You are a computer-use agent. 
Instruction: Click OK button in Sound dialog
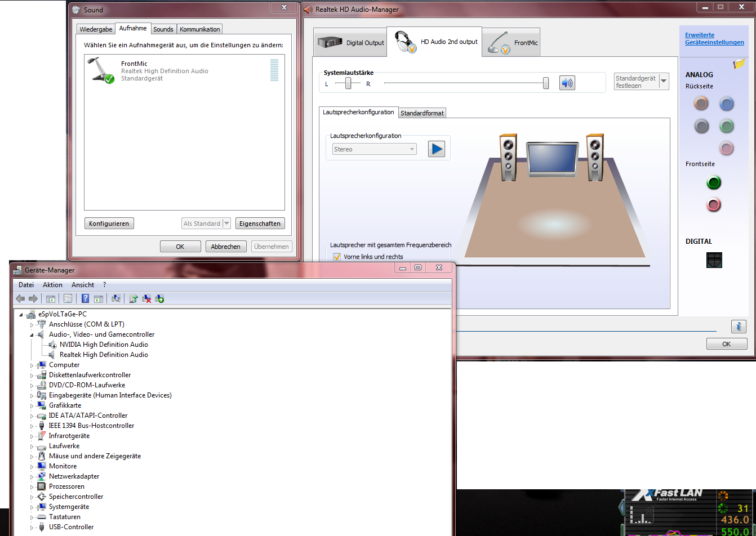tap(180, 247)
